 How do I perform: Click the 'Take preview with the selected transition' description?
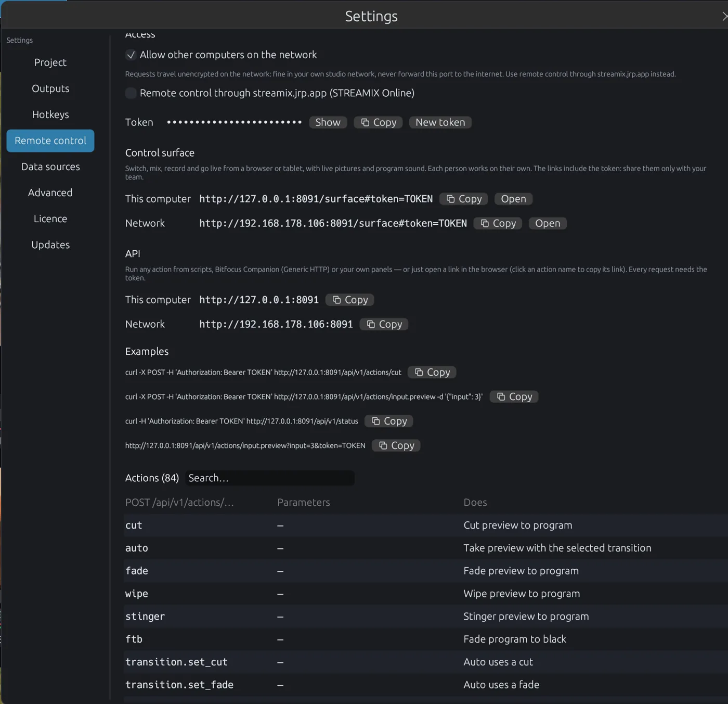tap(557, 548)
